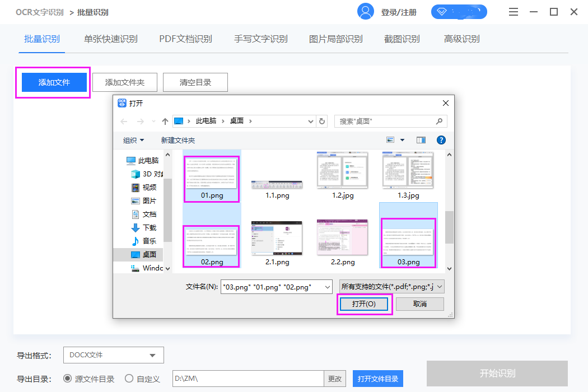The image size is (588, 392).
Task: Open recent locations dropdown arrow
Action: (x=153, y=121)
